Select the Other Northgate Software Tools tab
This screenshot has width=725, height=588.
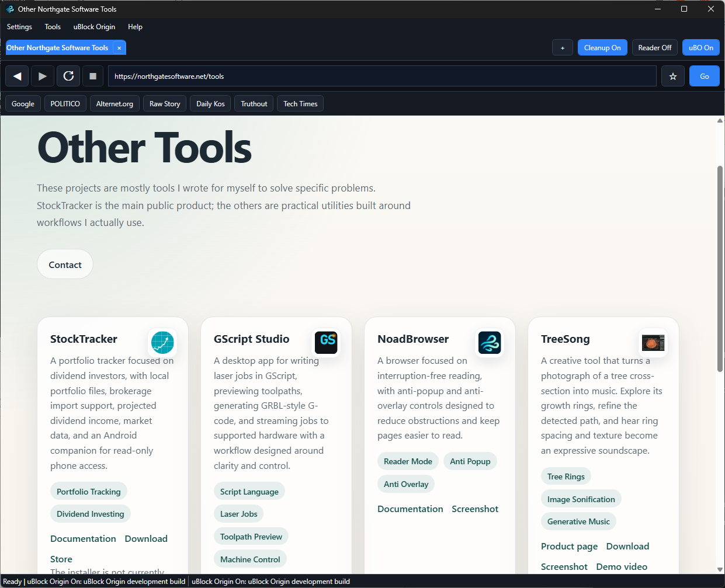click(57, 48)
